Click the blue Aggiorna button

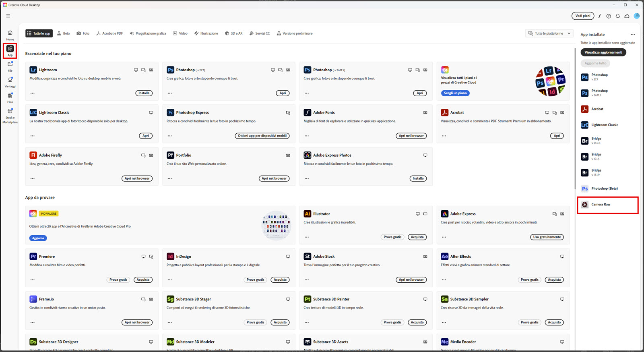tap(38, 238)
